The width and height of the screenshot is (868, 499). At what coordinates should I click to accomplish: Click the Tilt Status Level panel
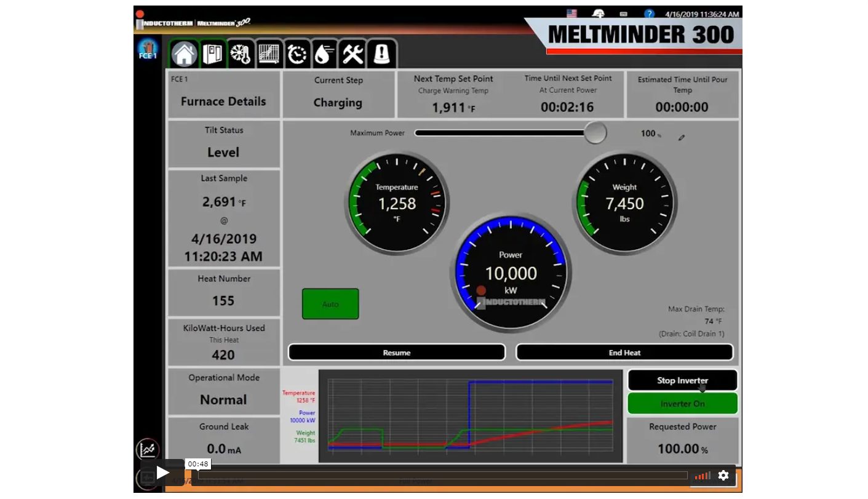click(x=224, y=144)
